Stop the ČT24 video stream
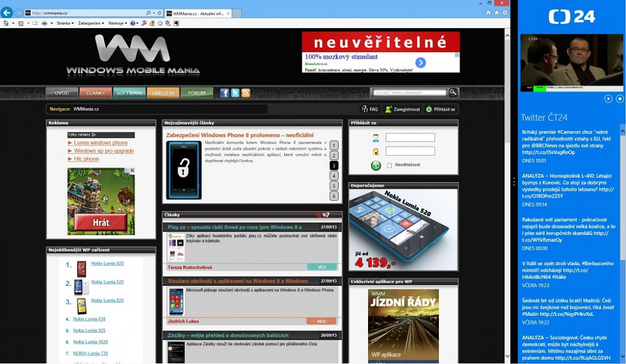 (x=620, y=98)
